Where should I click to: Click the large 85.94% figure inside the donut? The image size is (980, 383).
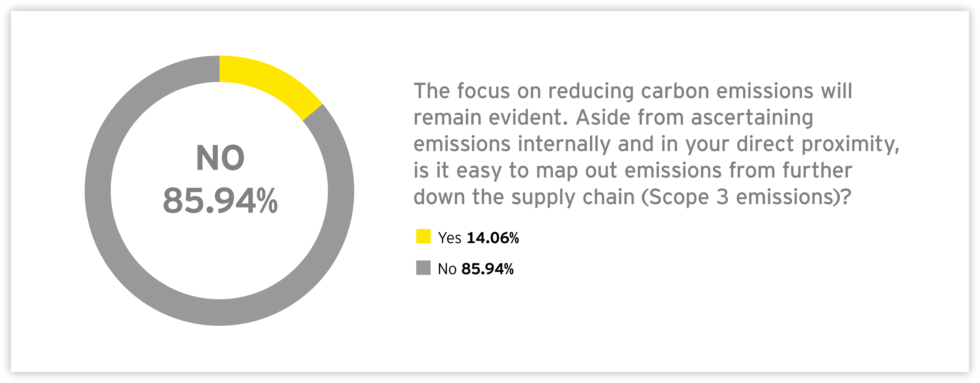click(220, 201)
